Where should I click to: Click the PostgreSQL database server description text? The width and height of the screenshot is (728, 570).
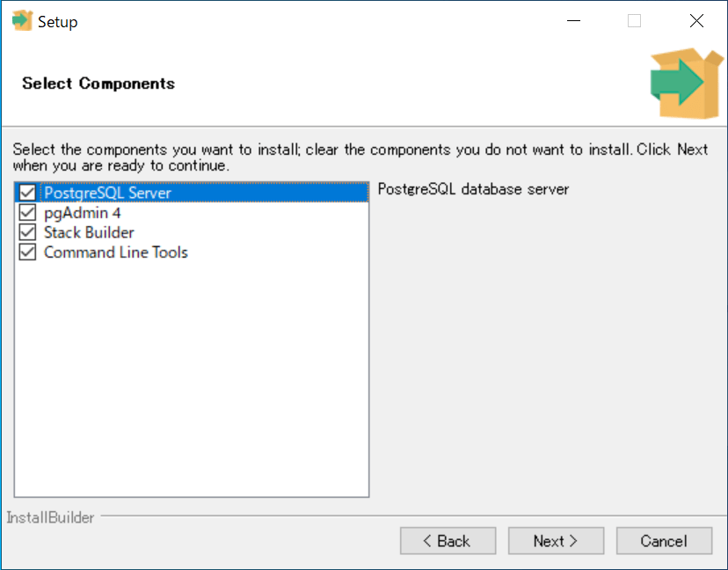[x=473, y=189]
